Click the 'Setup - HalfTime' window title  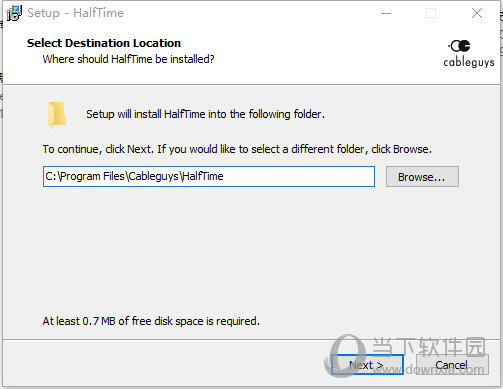pos(75,13)
